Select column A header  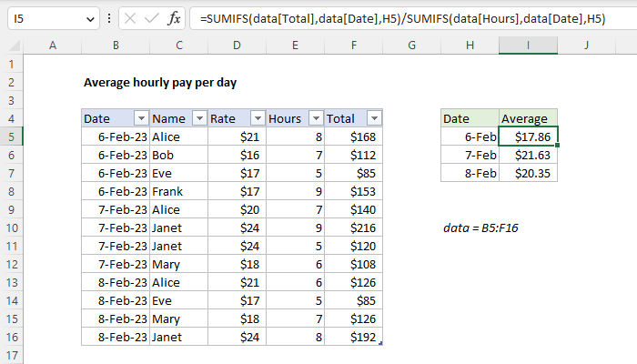[x=53, y=45]
